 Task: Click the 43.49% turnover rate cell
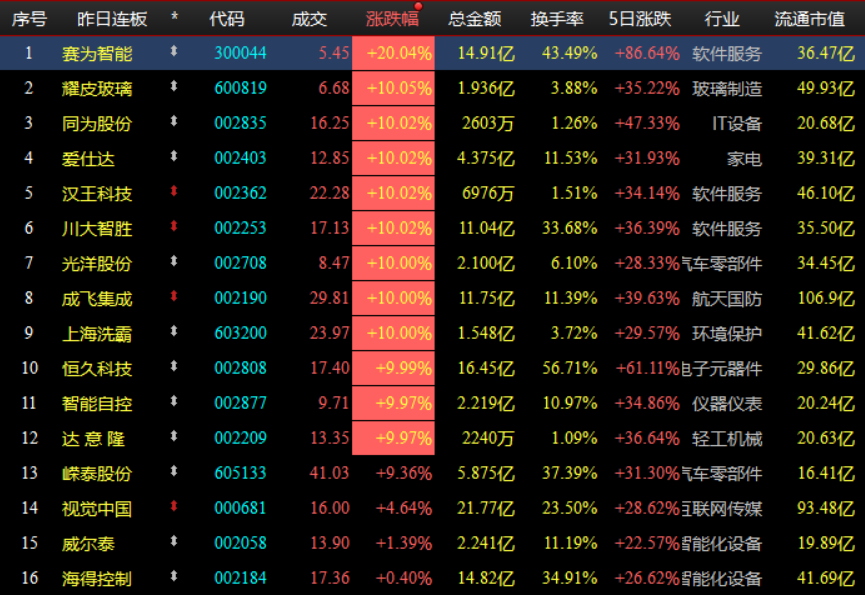(x=569, y=53)
